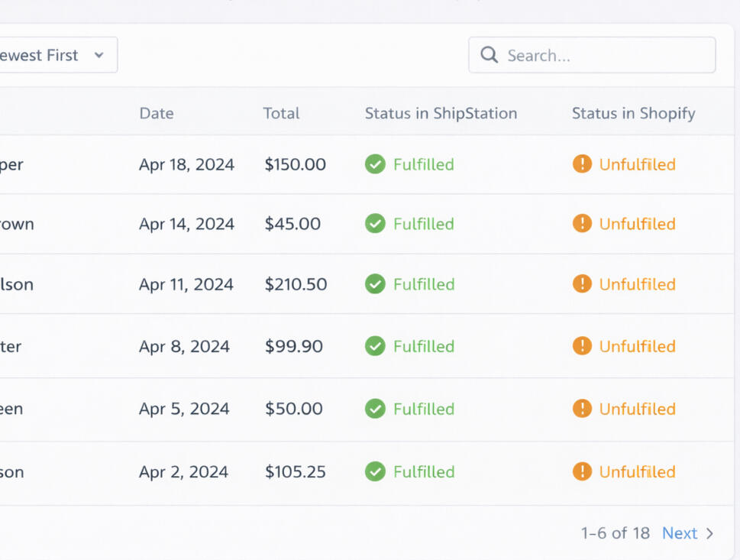The width and height of the screenshot is (740, 560).
Task: Go to Next page of orders
Action: (x=679, y=533)
